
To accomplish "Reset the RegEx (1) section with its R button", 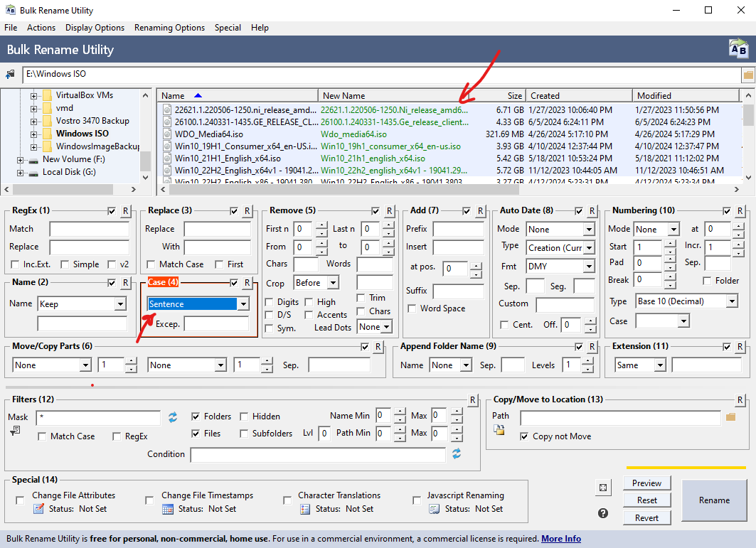I will pyautogui.click(x=125, y=211).
